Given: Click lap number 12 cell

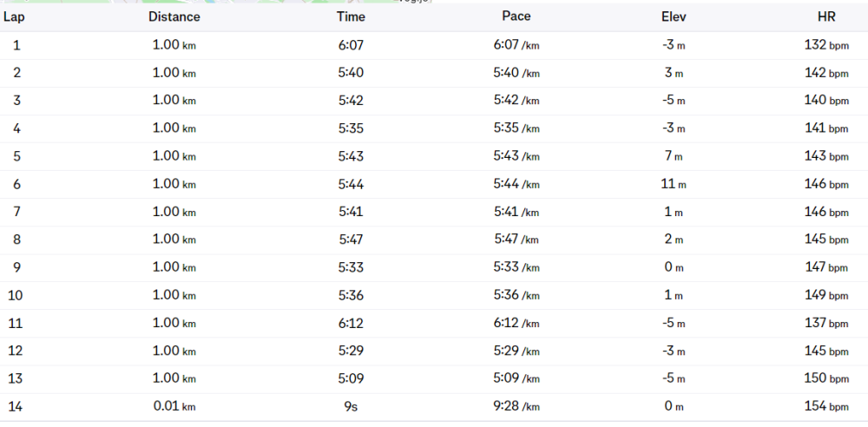Looking at the screenshot, I should tap(16, 351).
